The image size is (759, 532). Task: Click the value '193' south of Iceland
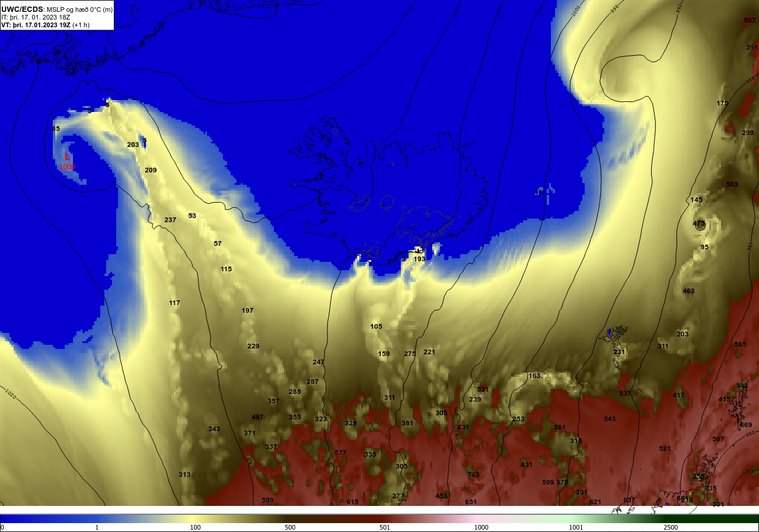pyautogui.click(x=419, y=259)
